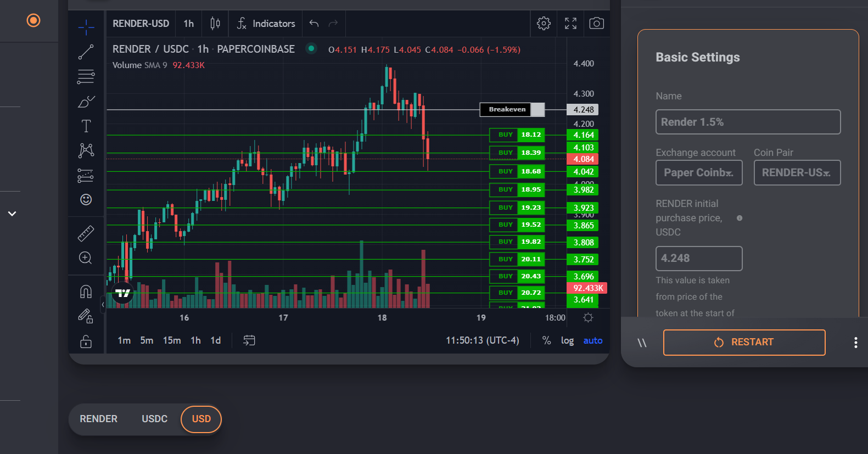Viewport: 868px width, 454px height.
Task: Select the USD currency option
Action: [201, 419]
